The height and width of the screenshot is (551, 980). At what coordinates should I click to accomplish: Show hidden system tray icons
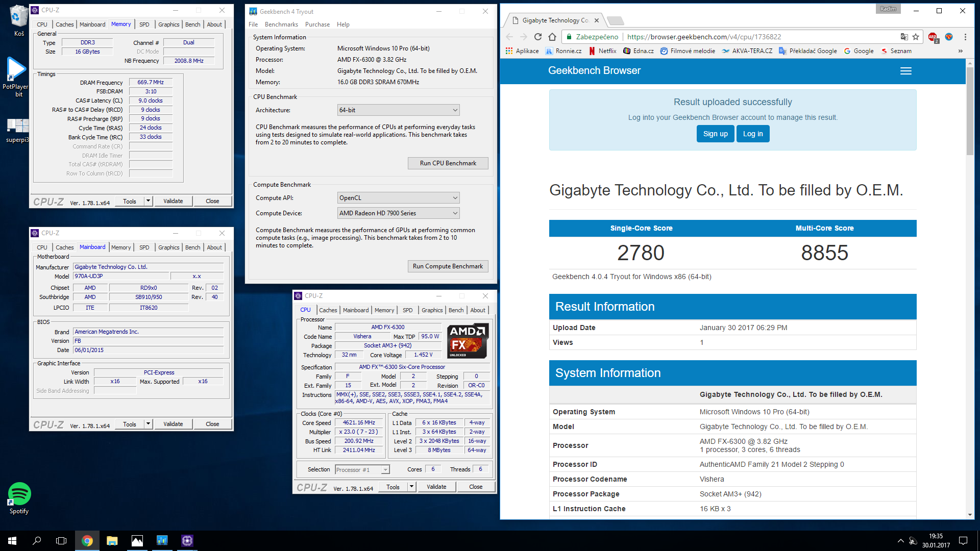coord(900,541)
